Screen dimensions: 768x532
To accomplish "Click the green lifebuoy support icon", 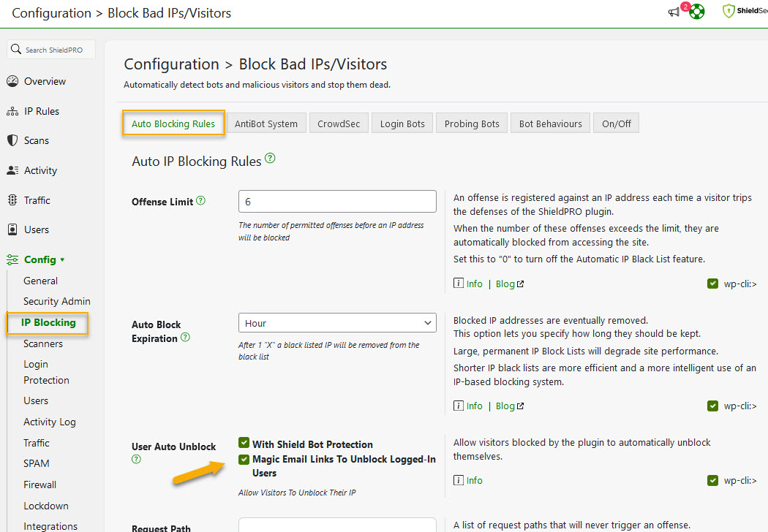I will 696,12.
